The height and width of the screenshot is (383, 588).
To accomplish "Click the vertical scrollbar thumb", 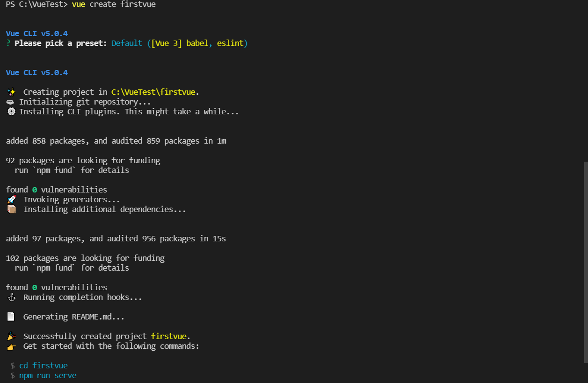I will point(586,262).
